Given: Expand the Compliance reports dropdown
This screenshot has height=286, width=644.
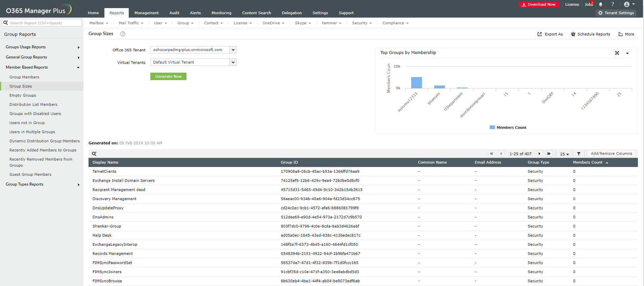Looking at the screenshot, I should [x=396, y=23].
